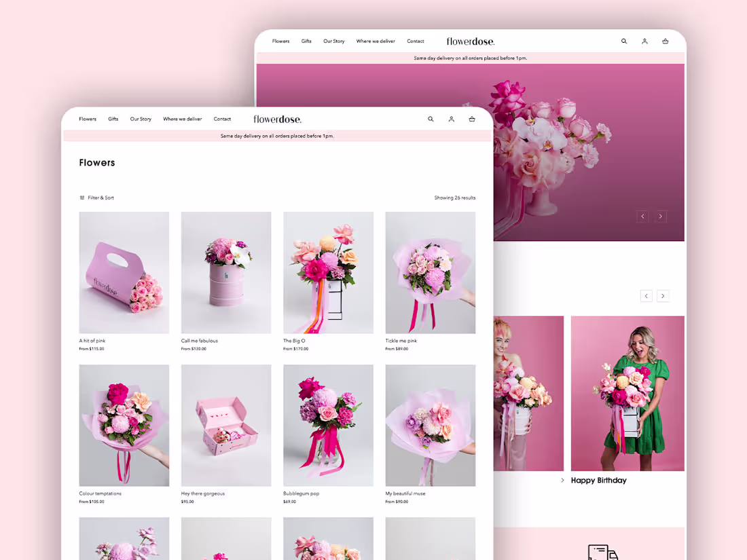Click the search icon in the back window
747x560 pixels.
pyautogui.click(x=624, y=41)
